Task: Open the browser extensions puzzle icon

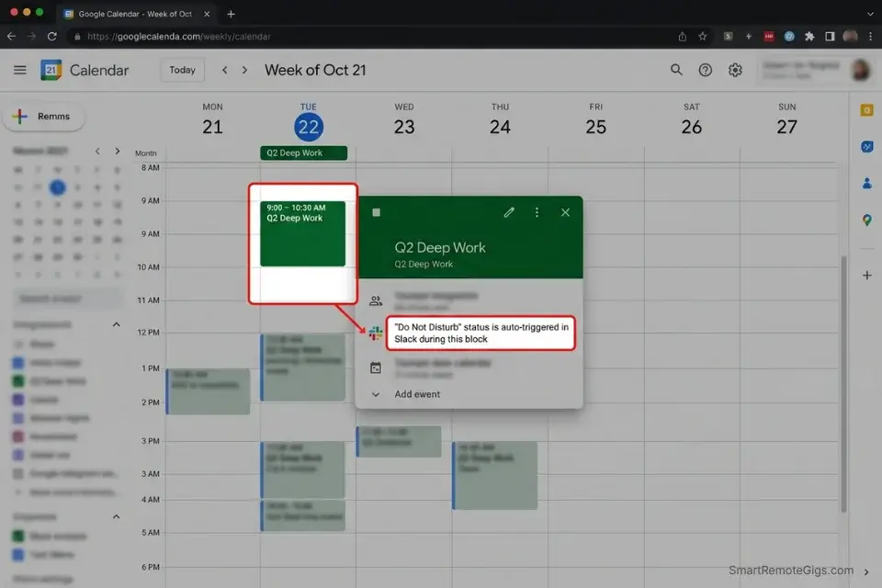Action: pos(808,36)
